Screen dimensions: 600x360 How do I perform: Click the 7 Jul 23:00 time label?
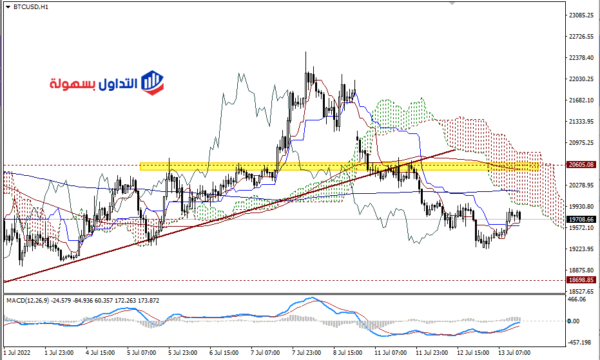306,352
